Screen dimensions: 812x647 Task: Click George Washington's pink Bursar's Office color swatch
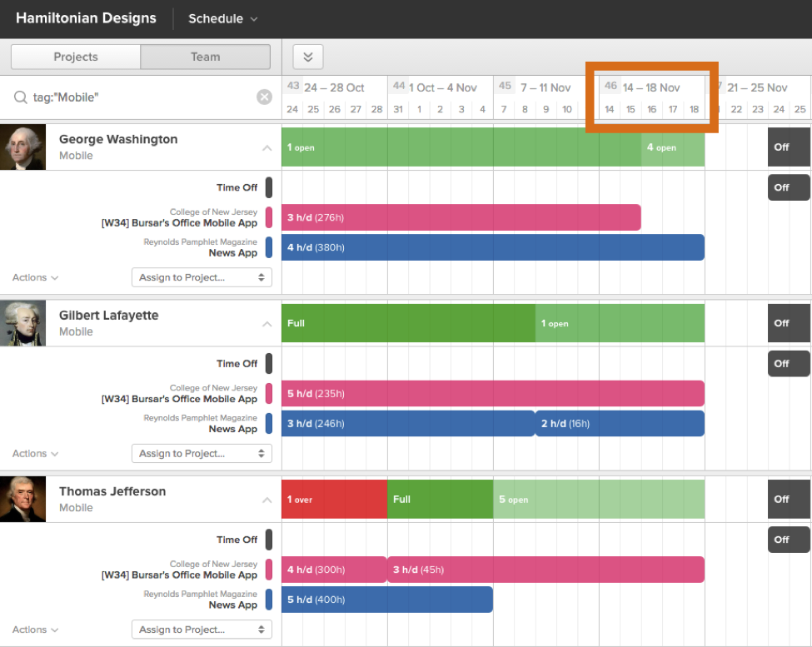(x=269, y=217)
